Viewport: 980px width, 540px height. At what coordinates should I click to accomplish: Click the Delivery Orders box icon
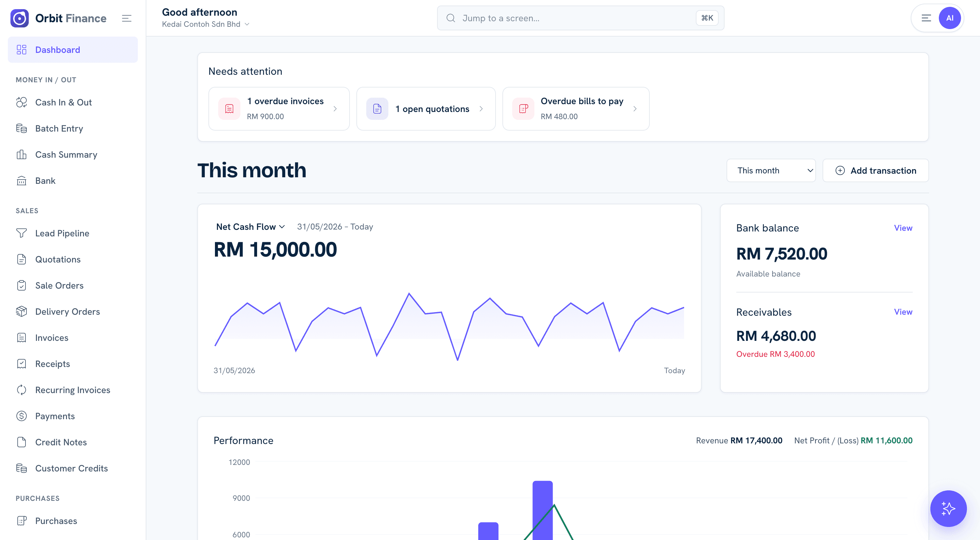click(x=22, y=311)
